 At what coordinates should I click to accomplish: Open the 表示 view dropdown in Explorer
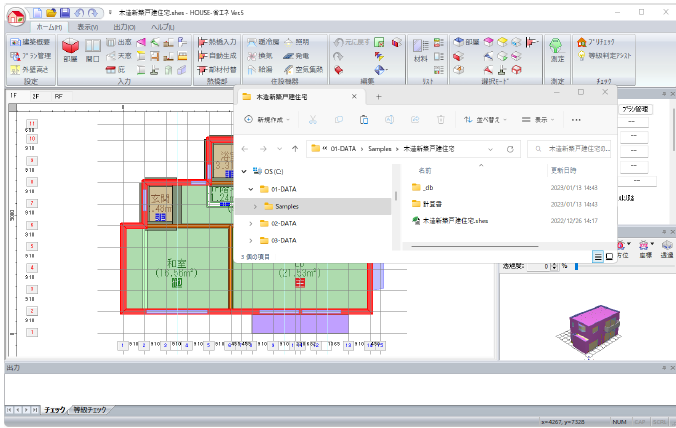[538, 120]
